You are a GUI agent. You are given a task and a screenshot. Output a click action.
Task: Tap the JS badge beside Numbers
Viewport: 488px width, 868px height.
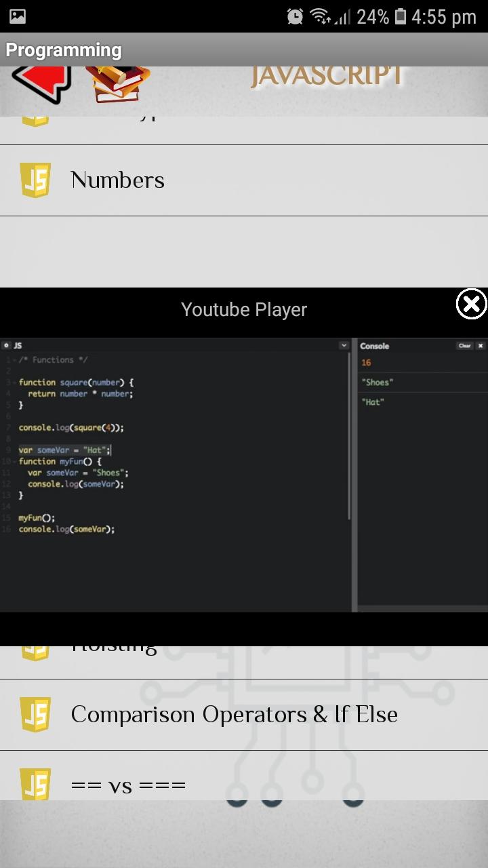point(36,180)
